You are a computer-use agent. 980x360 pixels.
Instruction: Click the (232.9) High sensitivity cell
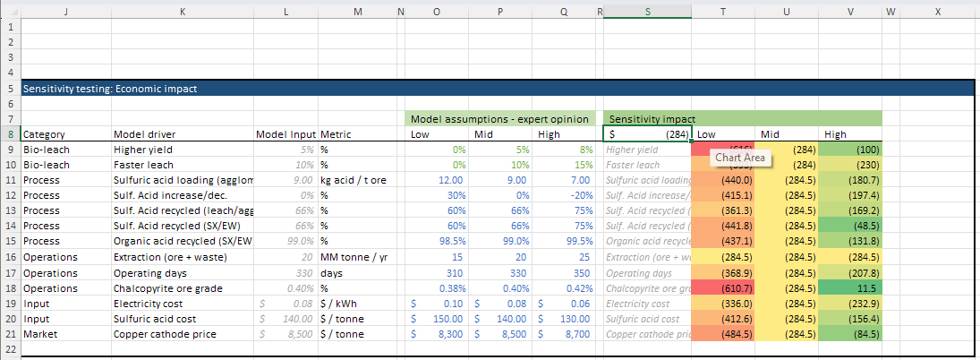click(x=850, y=304)
